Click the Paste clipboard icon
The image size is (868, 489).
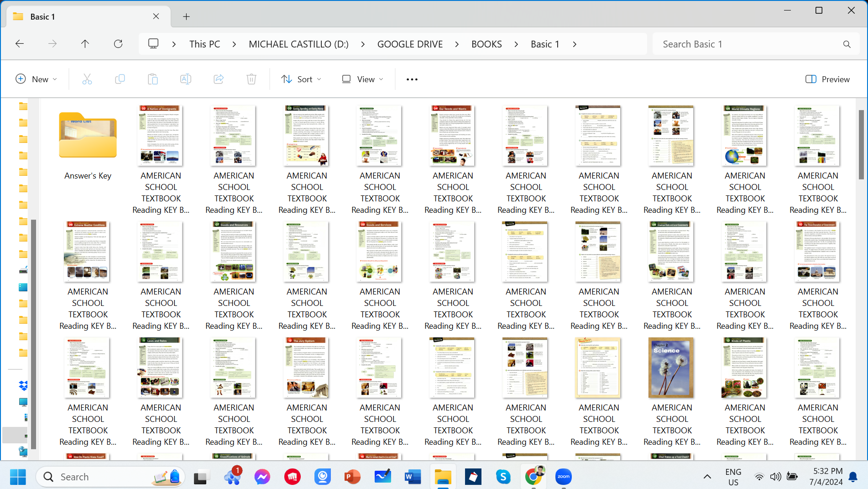(153, 79)
